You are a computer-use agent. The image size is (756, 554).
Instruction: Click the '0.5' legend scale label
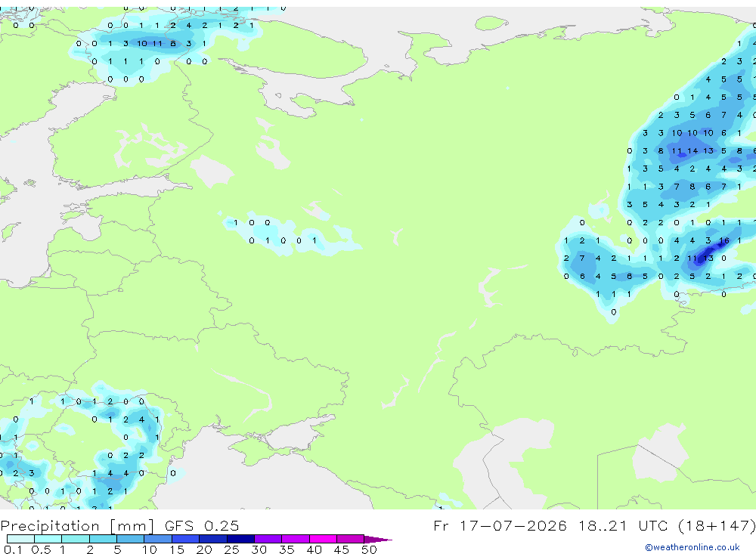click(41, 549)
